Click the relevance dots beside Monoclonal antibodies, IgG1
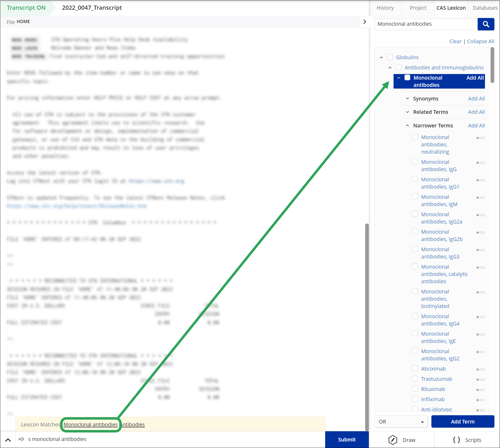Viewport: 500px width, 448px height. click(480, 180)
